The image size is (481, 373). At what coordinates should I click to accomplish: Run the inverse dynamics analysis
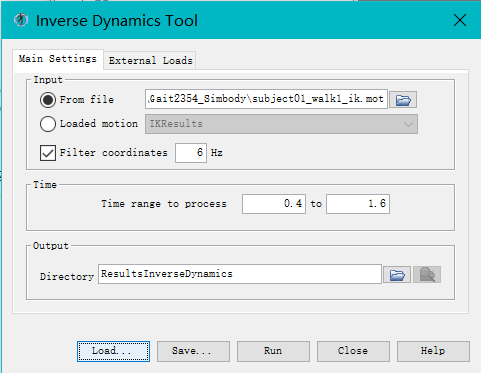coord(273,351)
